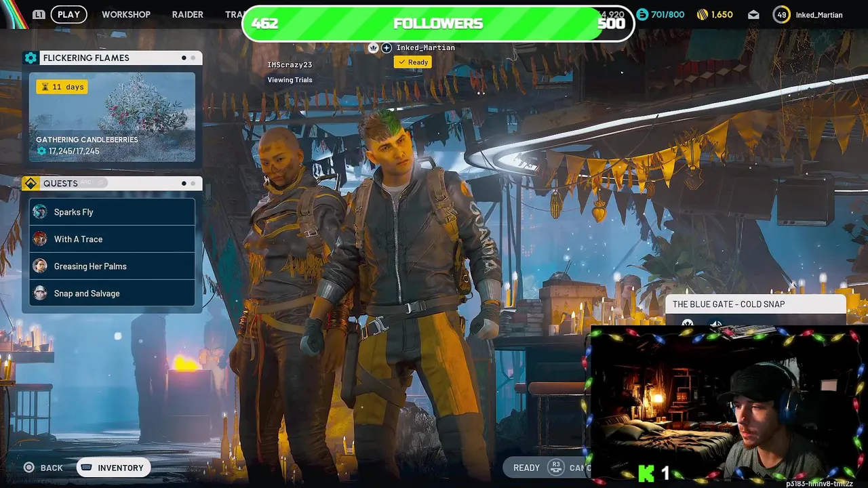Click the 17,245/17,245 progress text
The width and height of the screenshot is (868, 488).
[74, 151]
